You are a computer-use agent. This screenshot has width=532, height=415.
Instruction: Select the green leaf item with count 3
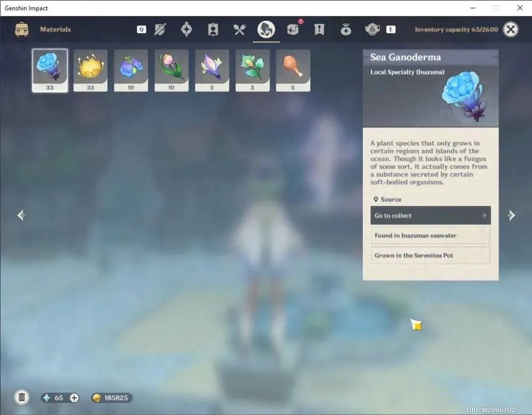(x=252, y=71)
